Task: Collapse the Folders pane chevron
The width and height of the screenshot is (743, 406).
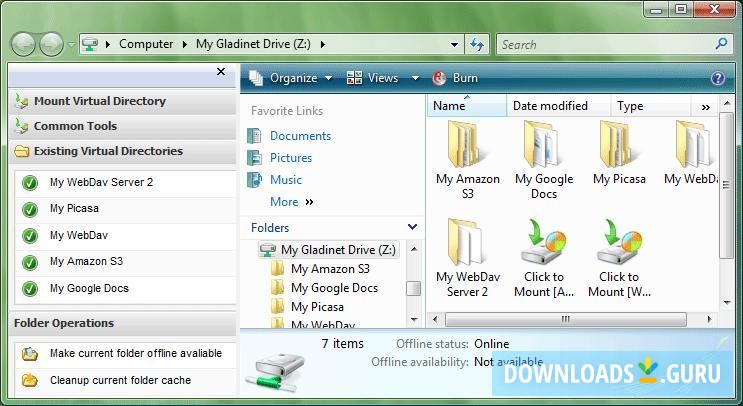Action: coord(412,227)
